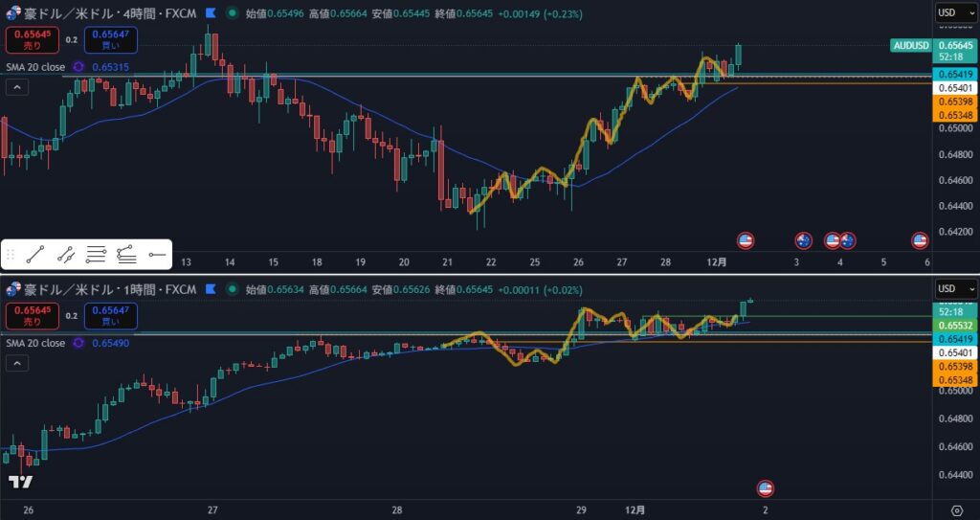Click the blue buy button on 1-hour chart
The height and width of the screenshot is (520, 980).
tap(110, 314)
